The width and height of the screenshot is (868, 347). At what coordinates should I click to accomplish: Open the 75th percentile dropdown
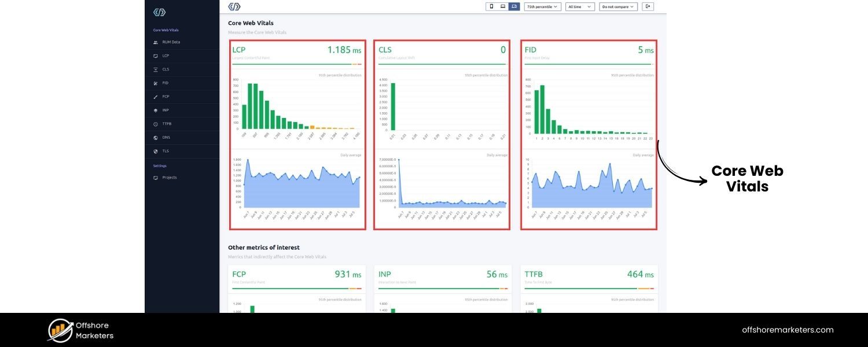coord(542,6)
